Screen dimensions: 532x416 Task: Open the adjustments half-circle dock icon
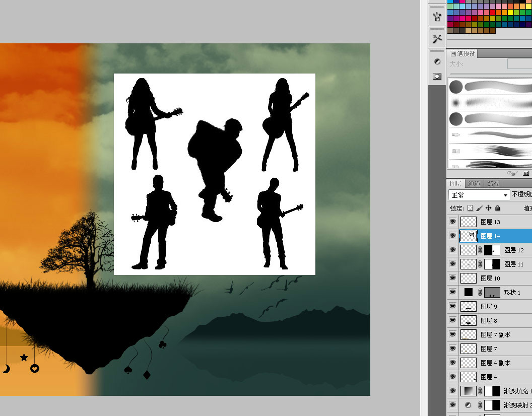coord(437,61)
